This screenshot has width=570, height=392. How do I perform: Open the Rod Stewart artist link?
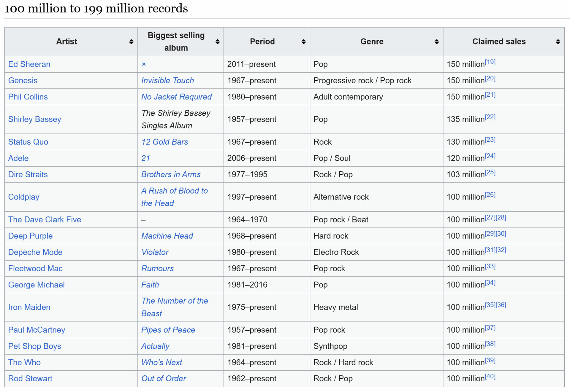point(30,379)
